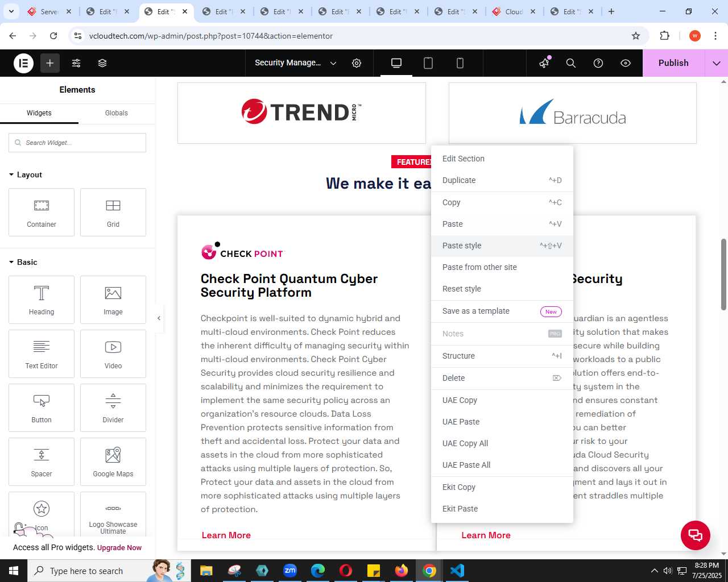The width and height of the screenshot is (728, 582).
Task: Open Site Settings sliders icon
Action: click(x=76, y=63)
